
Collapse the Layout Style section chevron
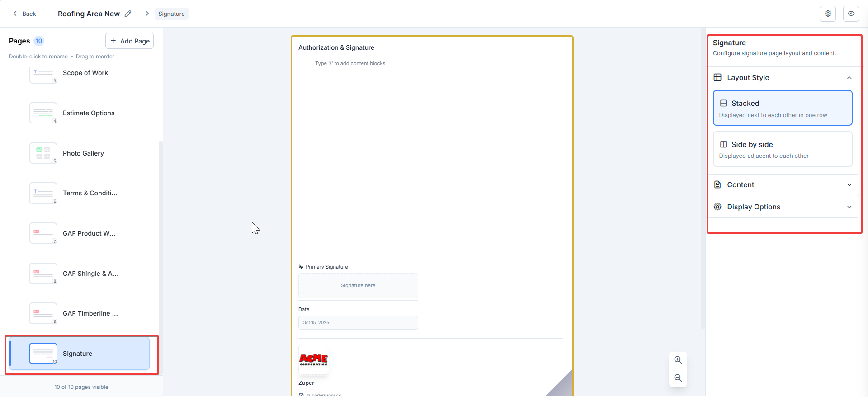click(849, 78)
